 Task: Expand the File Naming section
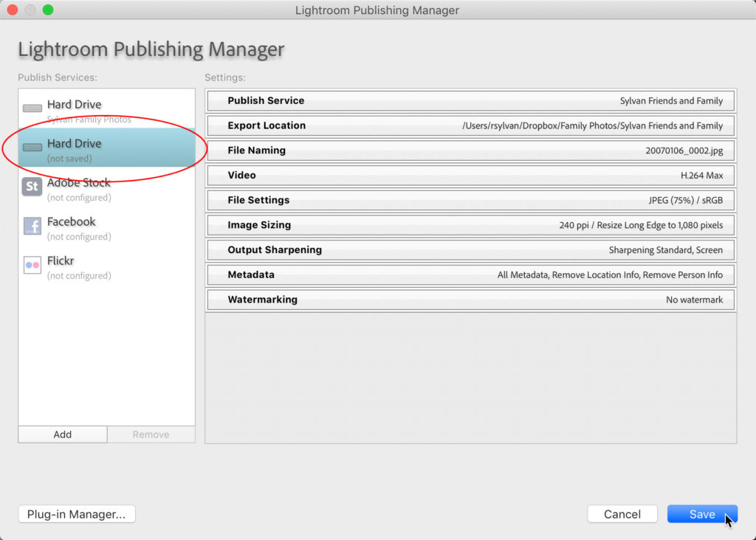click(470, 150)
